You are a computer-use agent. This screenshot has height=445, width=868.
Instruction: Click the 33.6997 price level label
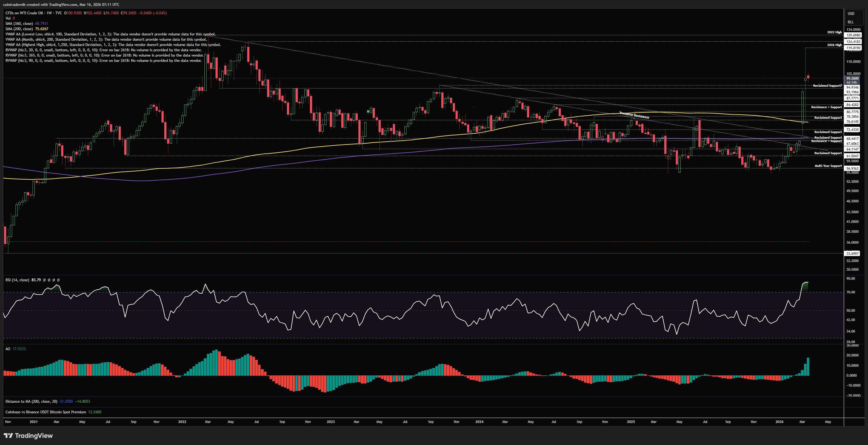pos(852,254)
